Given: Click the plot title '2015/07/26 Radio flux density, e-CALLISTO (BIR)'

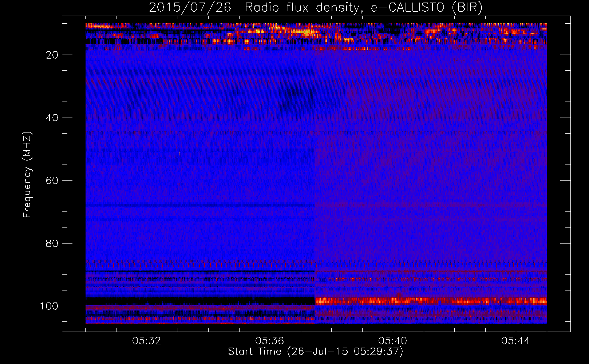Looking at the screenshot, I should coord(316,7).
